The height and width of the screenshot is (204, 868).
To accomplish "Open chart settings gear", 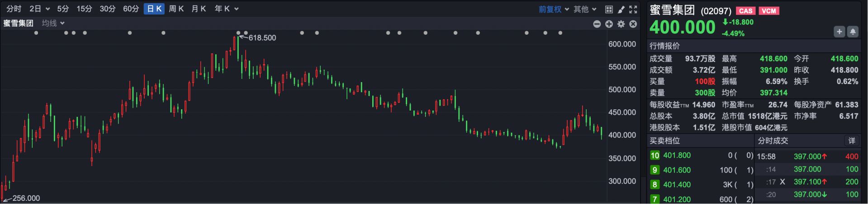I will (x=621, y=24).
